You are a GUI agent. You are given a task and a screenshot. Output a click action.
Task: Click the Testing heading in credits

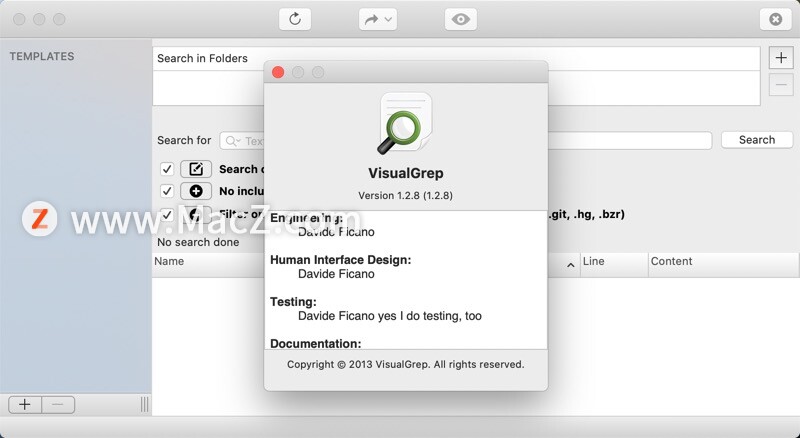point(293,302)
